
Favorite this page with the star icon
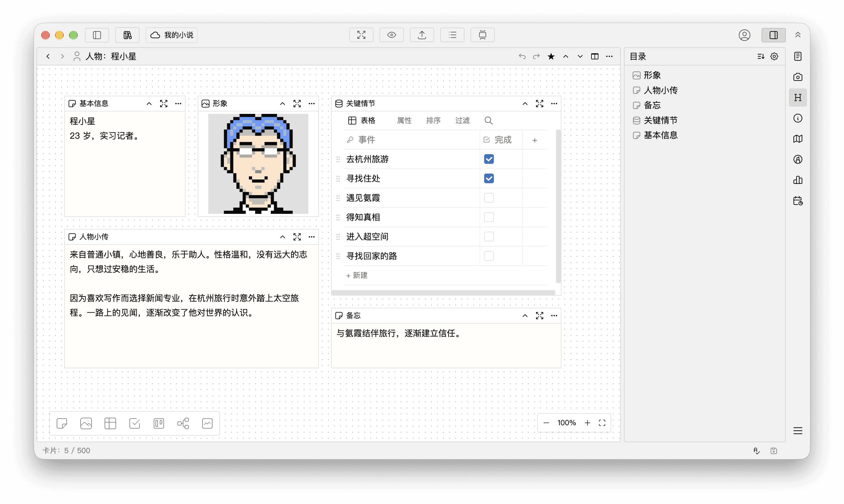551,56
